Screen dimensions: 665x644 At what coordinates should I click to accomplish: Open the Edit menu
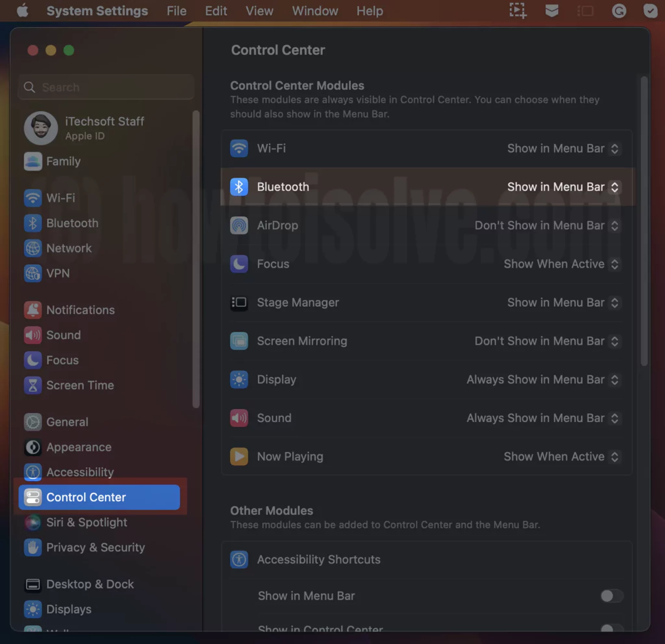coord(216,11)
